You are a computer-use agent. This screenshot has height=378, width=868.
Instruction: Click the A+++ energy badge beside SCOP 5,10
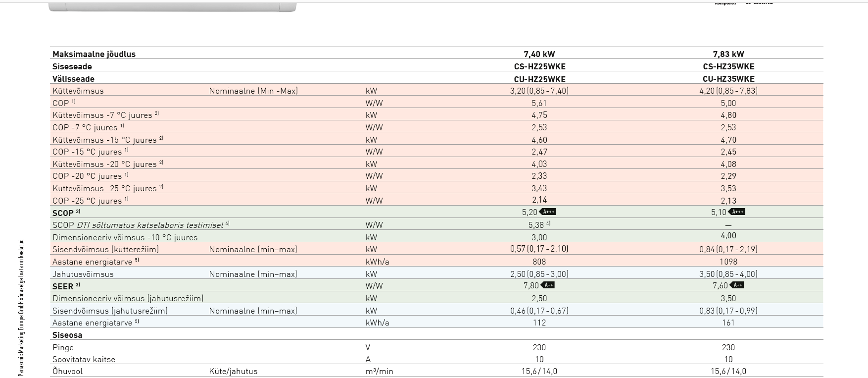point(736,212)
